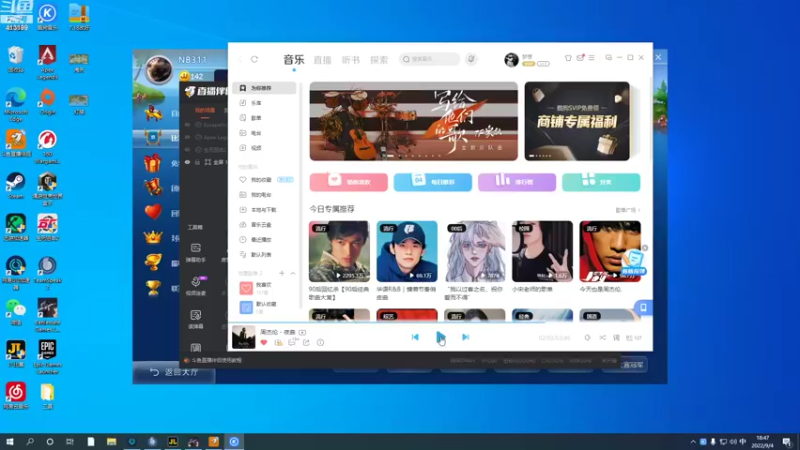The image size is (800, 450).
Task: Click the refresh icon in music player header
Action: coord(255,59)
